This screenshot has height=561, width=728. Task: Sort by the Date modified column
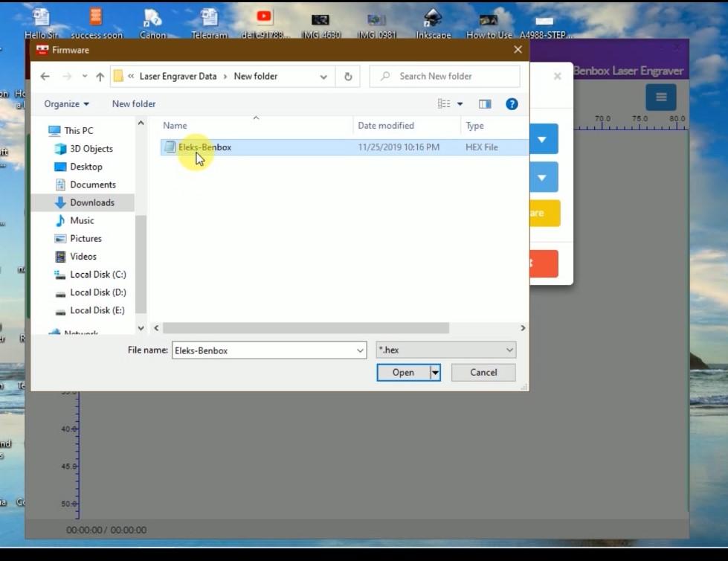[385, 126]
